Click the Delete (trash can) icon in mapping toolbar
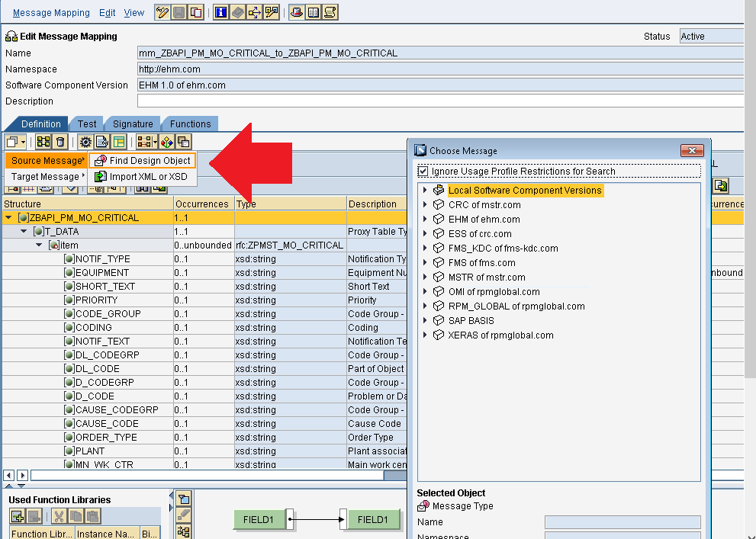The height and width of the screenshot is (539, 756). [x=59, y=142]
